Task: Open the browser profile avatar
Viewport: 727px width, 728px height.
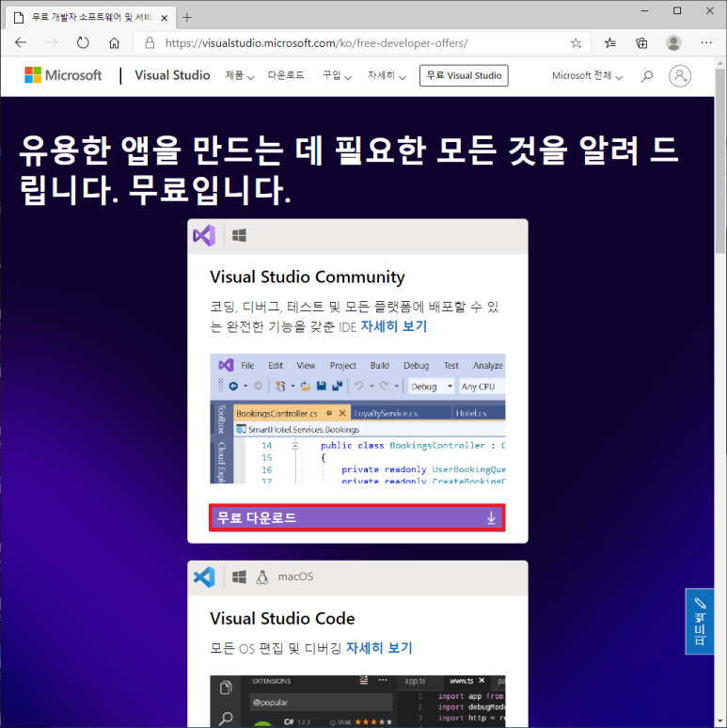Action: click(673, 42)
